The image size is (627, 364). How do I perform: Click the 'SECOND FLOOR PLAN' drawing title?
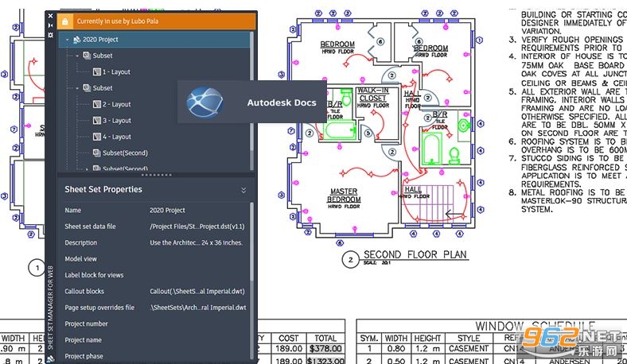[x=415, y=254]
